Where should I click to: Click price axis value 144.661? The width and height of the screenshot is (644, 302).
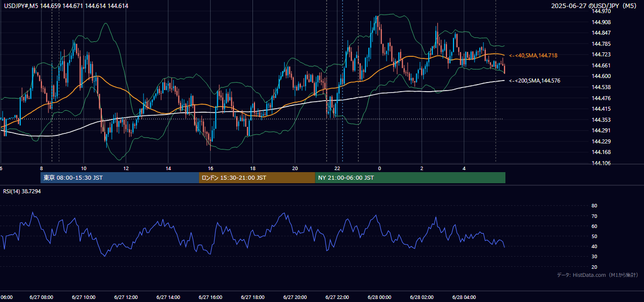(601, 65)
